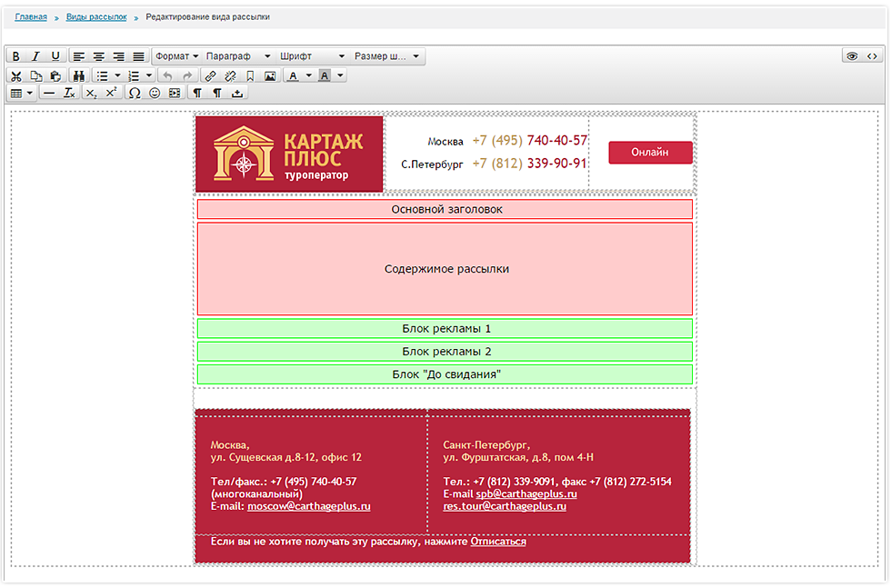Image resolution: width=891 pixels, height=588 pixels.
Task: Open the smiley emoticons picker
Action: (x=155, y=94)
